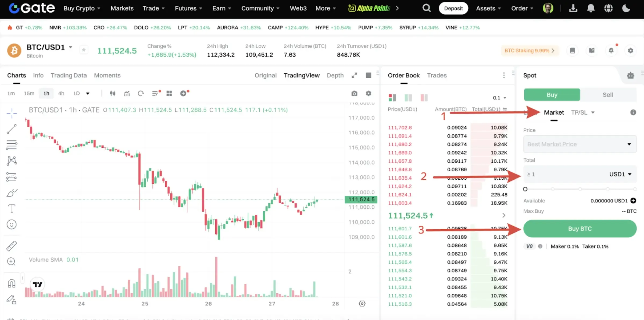Take a chart snapshot with the camera icon
Viewport: 644px width, 320px height.
tap(354, 93)
